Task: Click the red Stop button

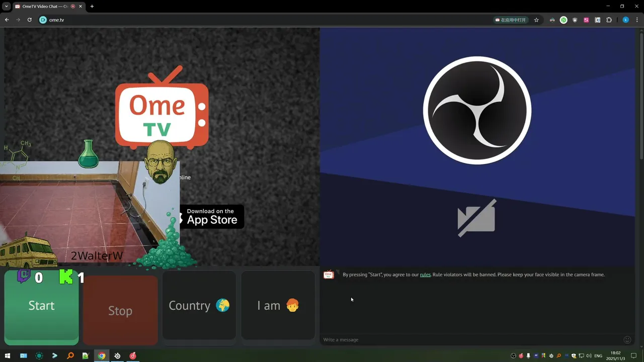Action: coord(120,310)
